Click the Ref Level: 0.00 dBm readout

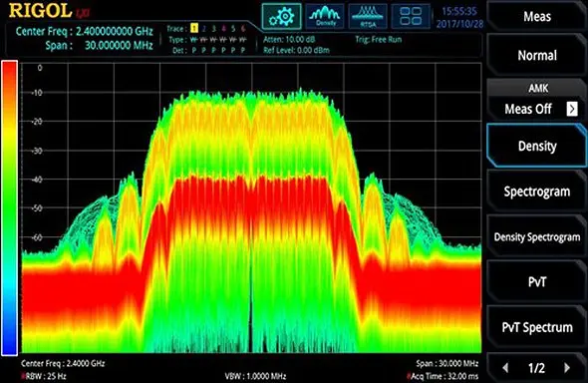[x=296, y=50]
